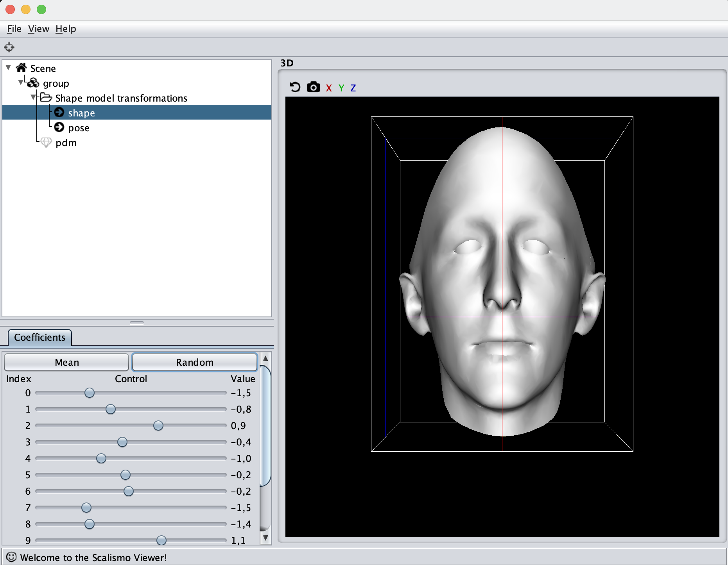The width and height of the screenshot is (728, 565).
Task: Click the coefficients scrollbar down arrow
Action: click(x=265, y=538)
